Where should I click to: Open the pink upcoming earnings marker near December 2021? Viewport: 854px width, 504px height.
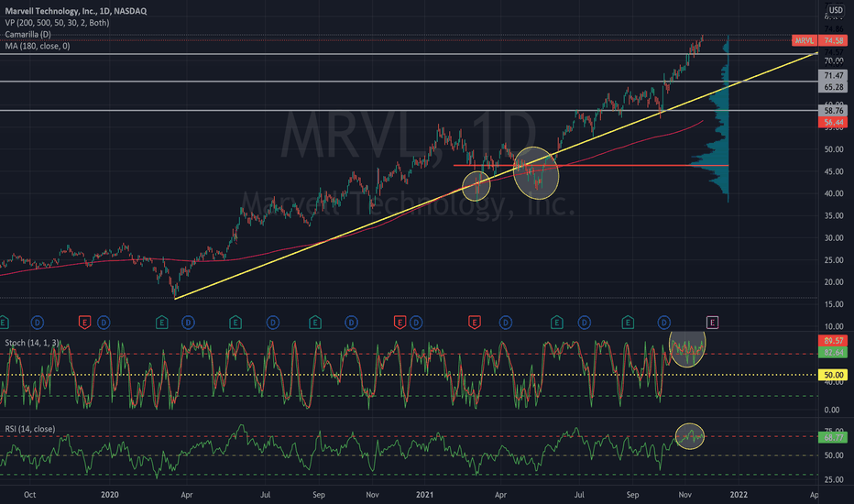point(712,323)
